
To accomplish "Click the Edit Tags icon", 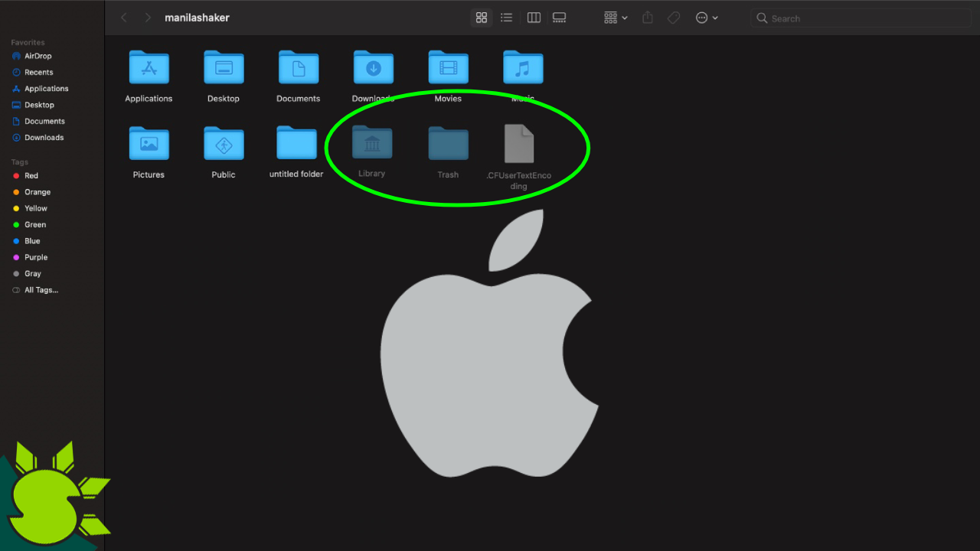I will tap(674, 18).
